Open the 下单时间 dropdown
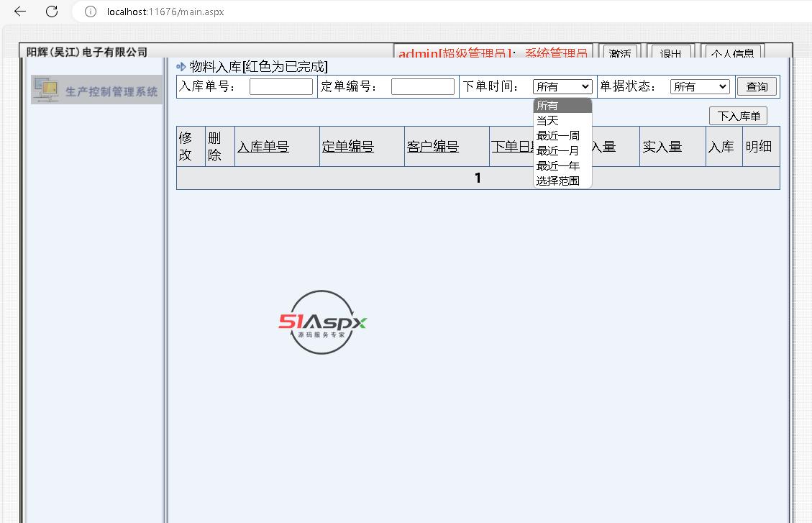 coord(562,86)
